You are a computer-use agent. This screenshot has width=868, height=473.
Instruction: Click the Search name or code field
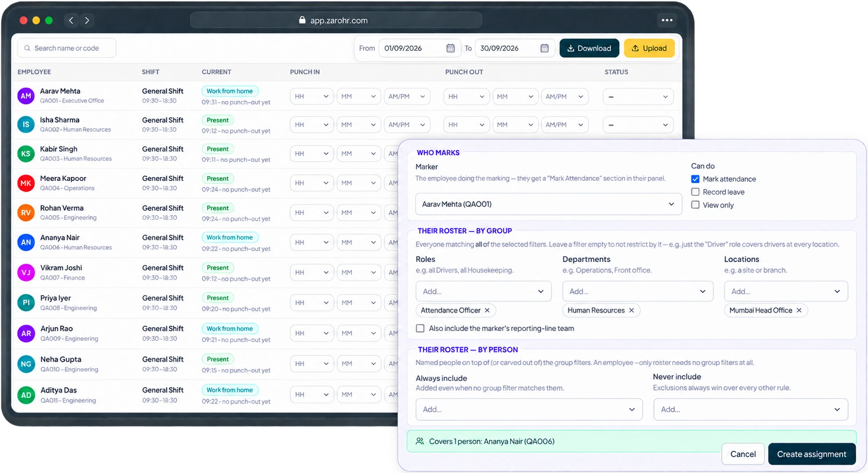pos(67,48)
